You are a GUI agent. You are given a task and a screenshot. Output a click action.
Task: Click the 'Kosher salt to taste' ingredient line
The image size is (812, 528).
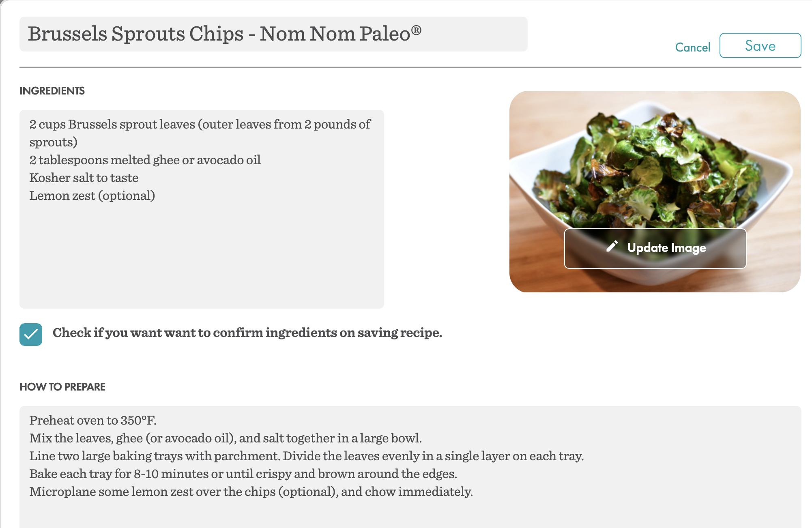pyautogui.click(x=84, y=178)
